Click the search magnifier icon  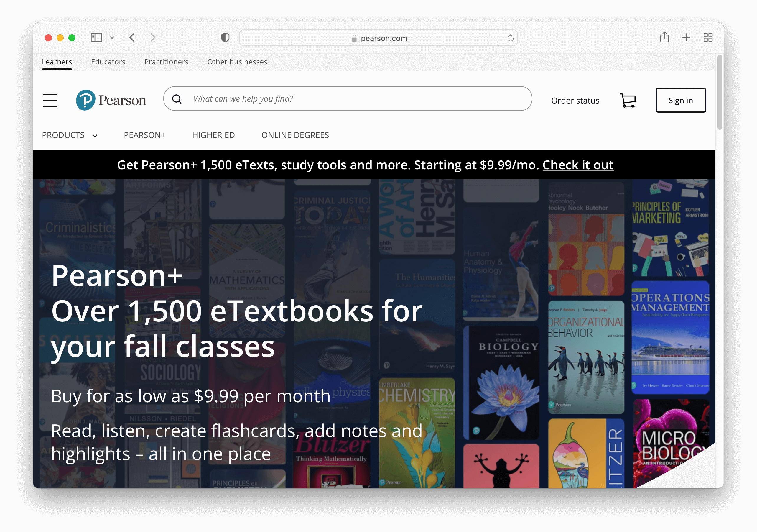pos(177,99)
